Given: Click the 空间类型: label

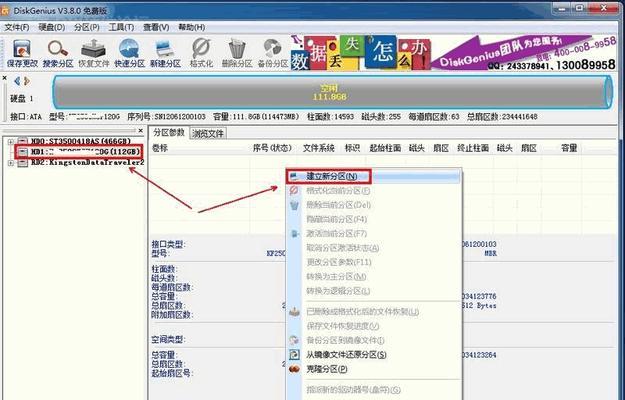Looking at the screenshot, I should pos(168,340).
